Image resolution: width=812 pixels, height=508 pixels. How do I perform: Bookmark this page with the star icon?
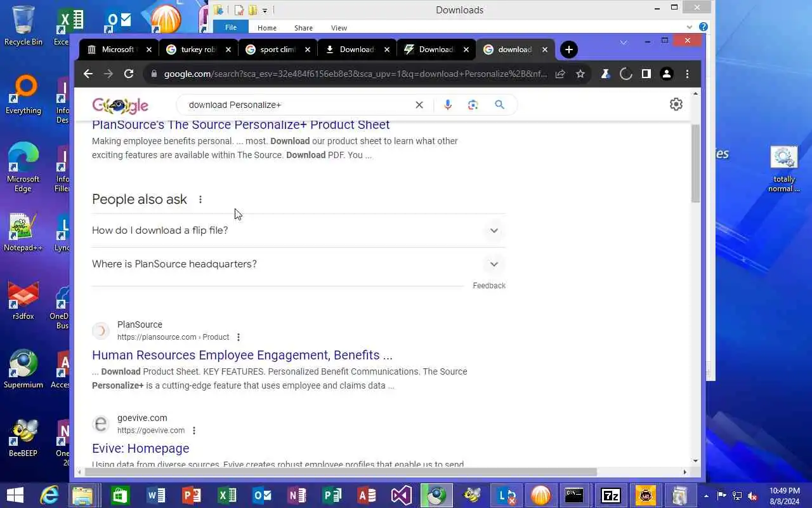pos(580,74)
